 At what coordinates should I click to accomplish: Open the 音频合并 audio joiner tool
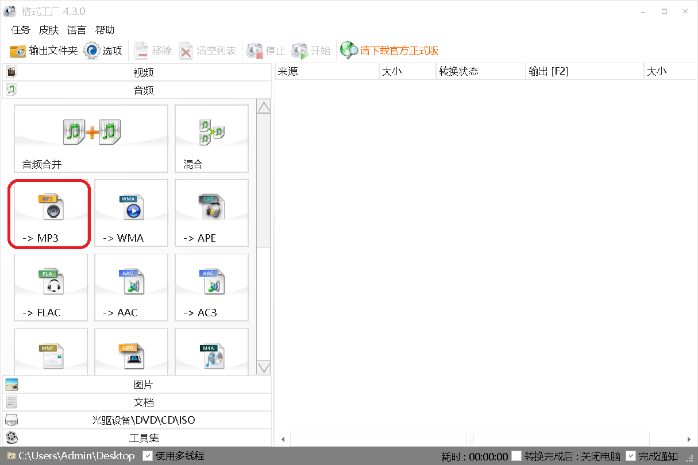(x=91, y=138)
